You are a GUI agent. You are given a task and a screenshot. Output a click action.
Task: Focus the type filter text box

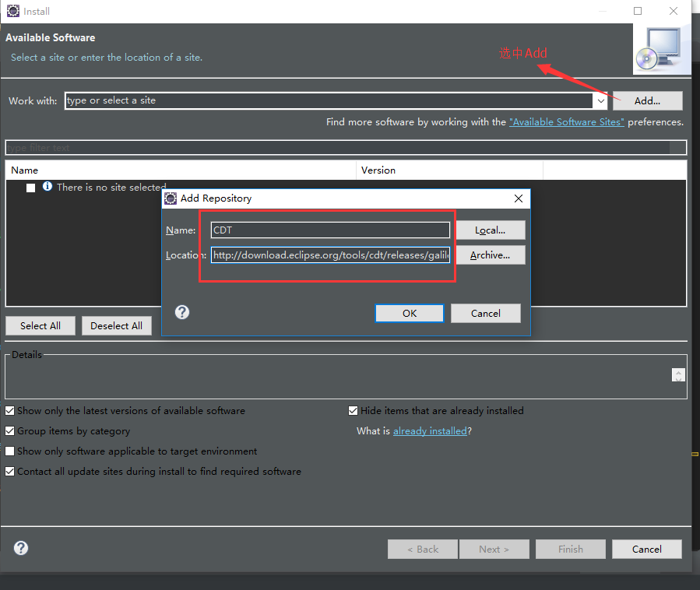pos(346,148)
